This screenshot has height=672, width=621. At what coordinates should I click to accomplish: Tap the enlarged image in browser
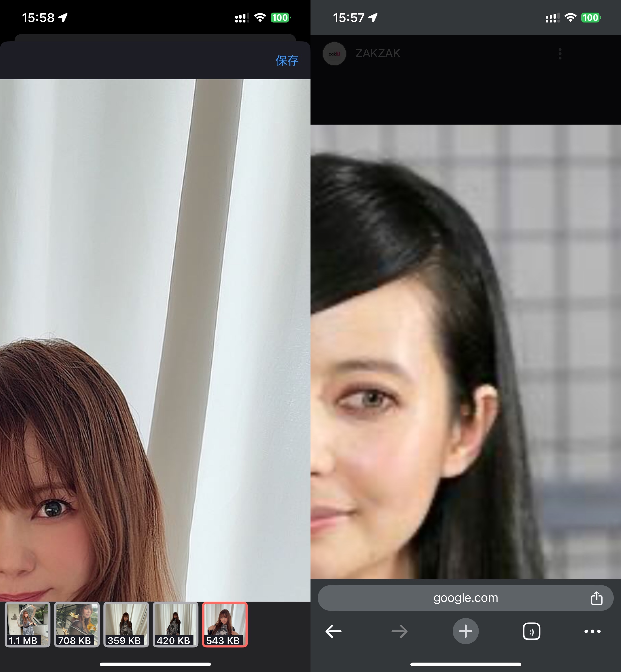(x=466, y=352)
